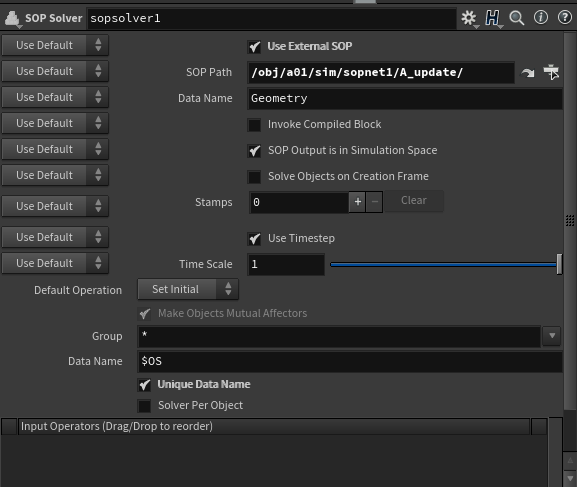Click the Geometry Data Name field
Viewport: 577px width, 487px height.
(405, 99)
